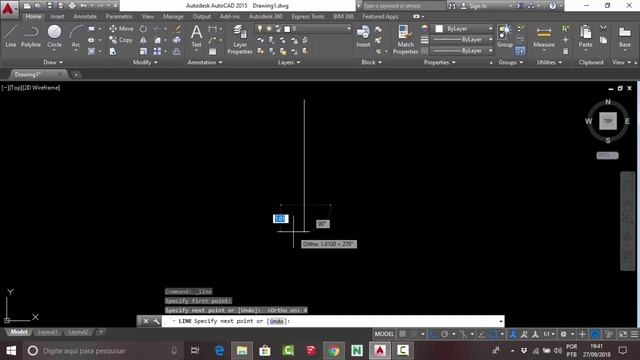640x360 pixels.
Task: Select the Circle tool
Action: 54,36
